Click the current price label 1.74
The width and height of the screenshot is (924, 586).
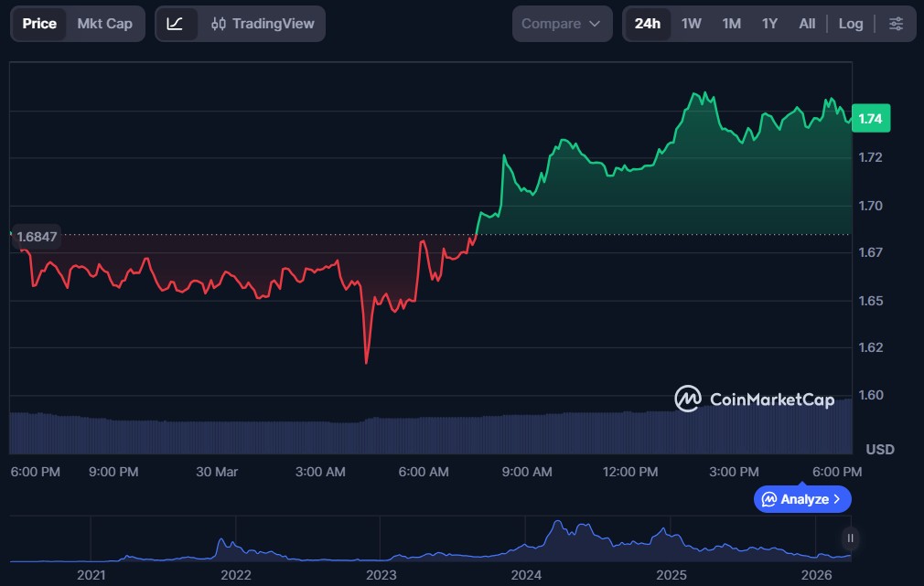[x=870, y=119]
